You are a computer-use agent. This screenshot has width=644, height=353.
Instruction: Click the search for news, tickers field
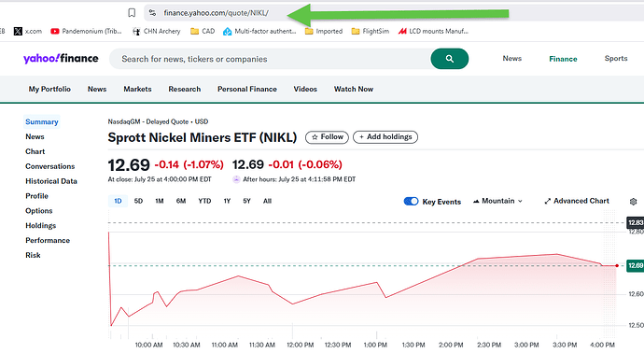pyautogui.click(x=270, y=59)
